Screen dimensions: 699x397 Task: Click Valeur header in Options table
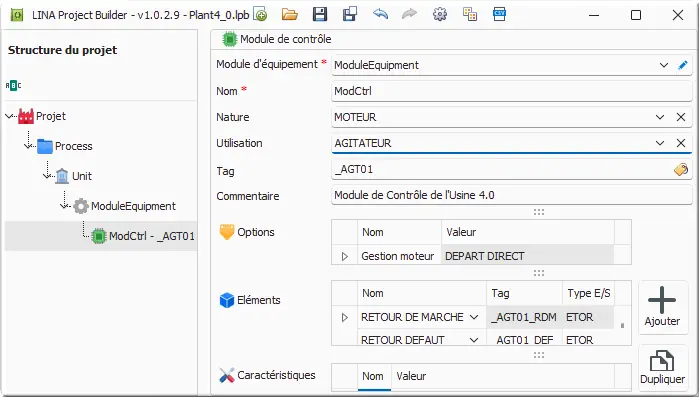tap(528, 232)
